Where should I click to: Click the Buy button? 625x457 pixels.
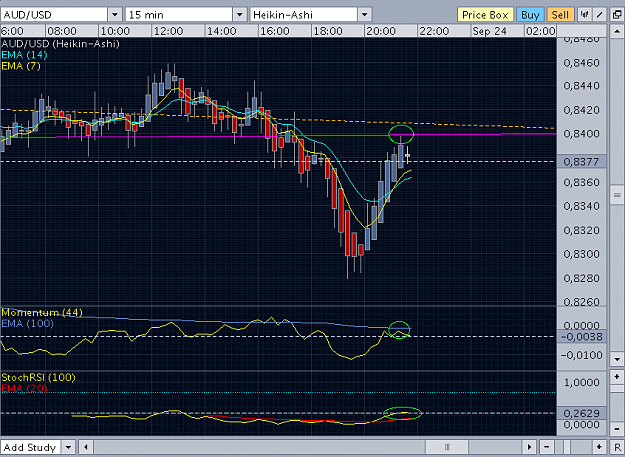[530, 15]
